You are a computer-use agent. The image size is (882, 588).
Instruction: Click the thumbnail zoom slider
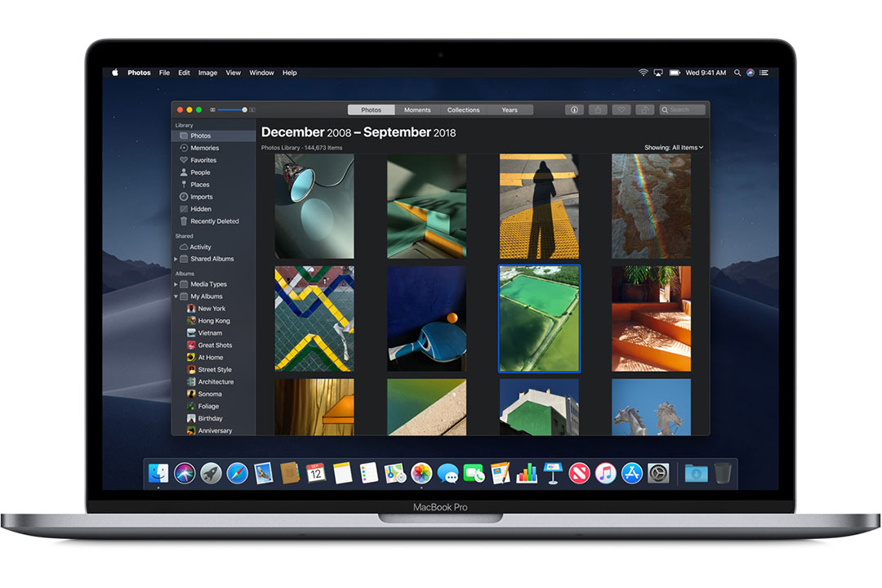(x=232, y=109)
